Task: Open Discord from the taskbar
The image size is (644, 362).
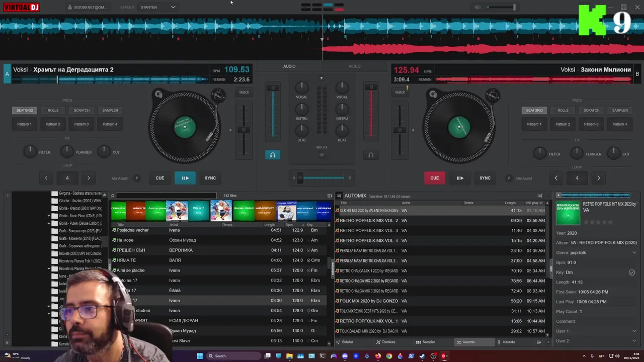Action: pos(345,356)
